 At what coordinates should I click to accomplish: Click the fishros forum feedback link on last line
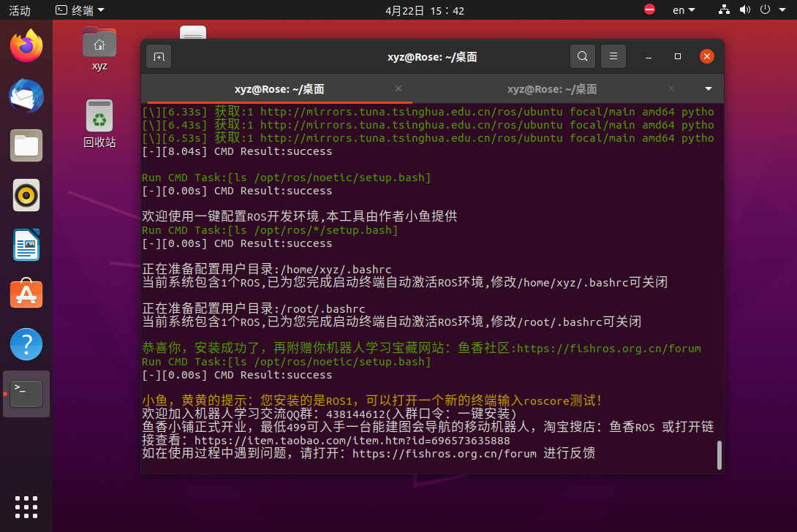click(445, 453)
